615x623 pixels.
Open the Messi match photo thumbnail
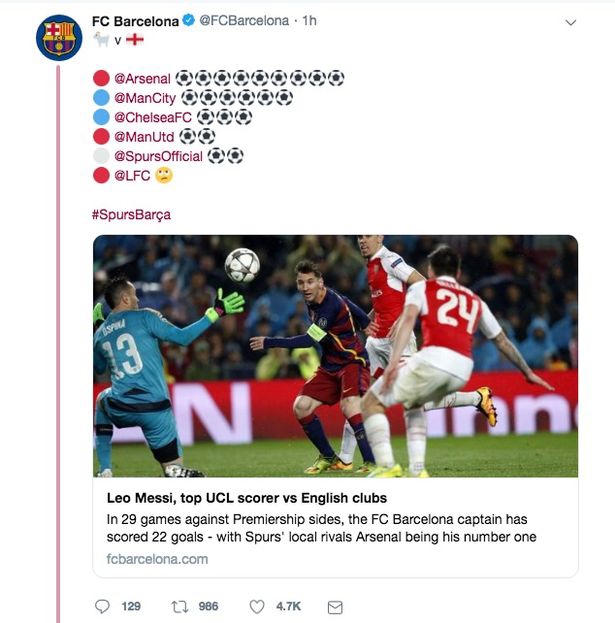click(x=335, y=355)
